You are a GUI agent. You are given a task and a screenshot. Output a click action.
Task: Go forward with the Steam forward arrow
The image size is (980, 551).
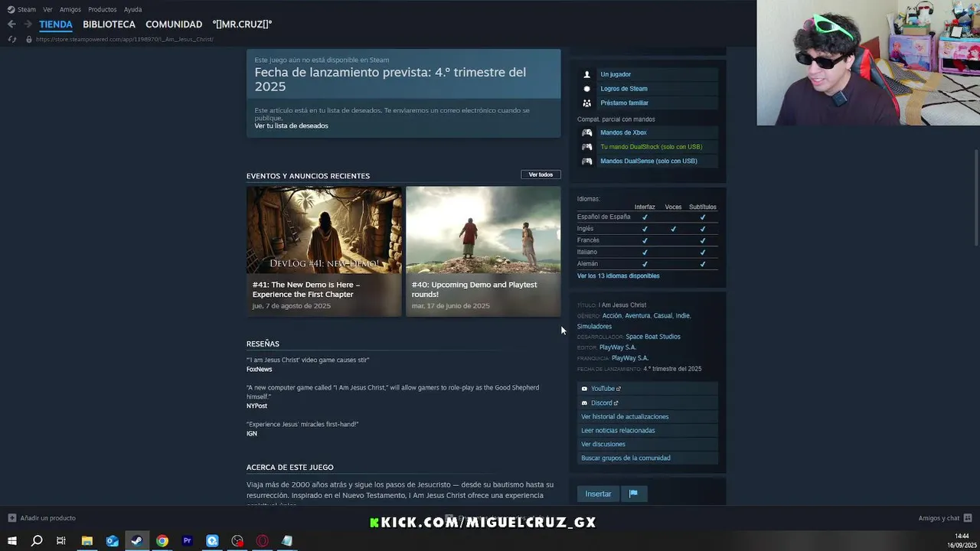pos(28,24)
